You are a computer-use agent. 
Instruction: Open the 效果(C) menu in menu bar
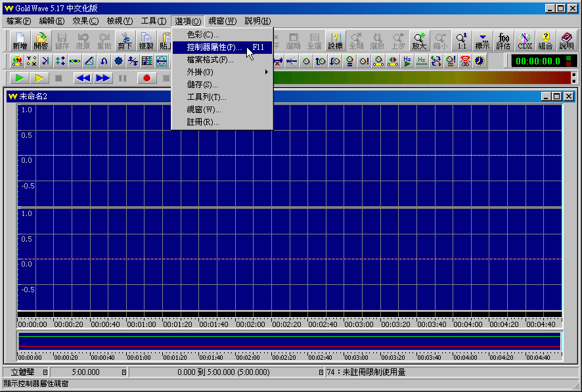[85, 21]
